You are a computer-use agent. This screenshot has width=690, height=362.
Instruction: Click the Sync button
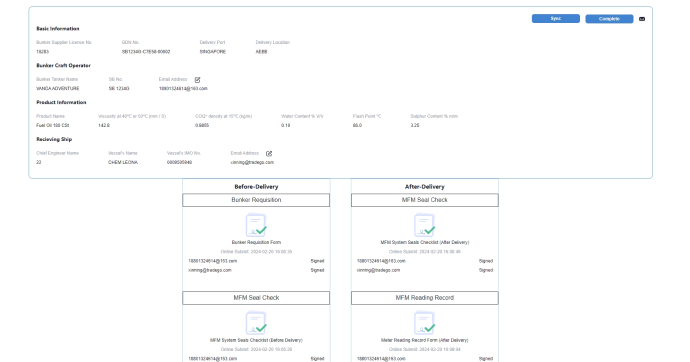[x=555, y=18]
